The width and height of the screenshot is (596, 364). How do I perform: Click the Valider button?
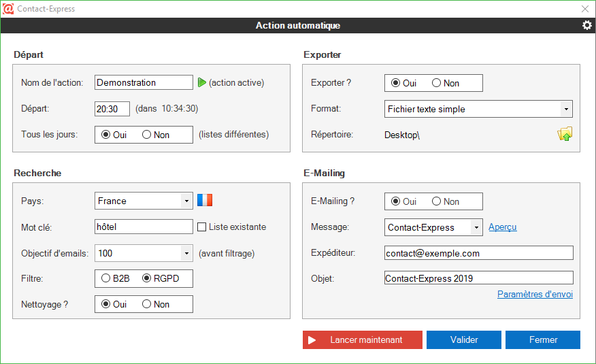(464, 340)
